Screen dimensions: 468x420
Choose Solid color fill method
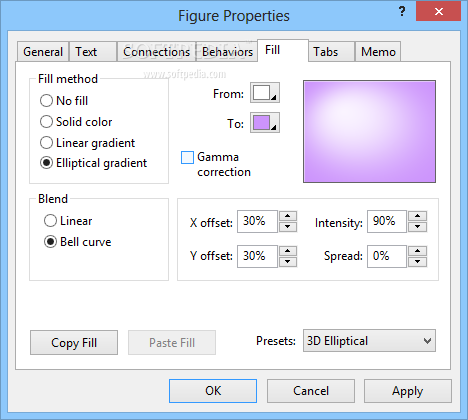coord(46,122)
